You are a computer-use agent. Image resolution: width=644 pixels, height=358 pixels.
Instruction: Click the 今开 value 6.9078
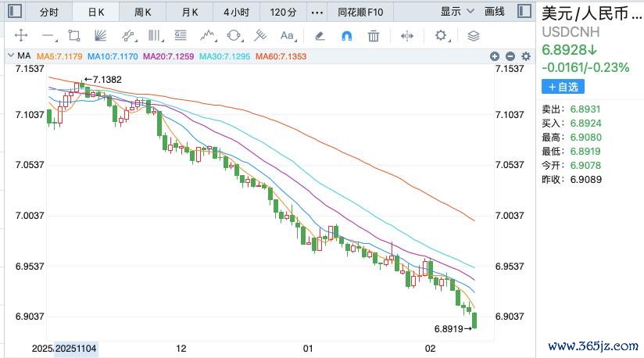(x=585, y=166)
